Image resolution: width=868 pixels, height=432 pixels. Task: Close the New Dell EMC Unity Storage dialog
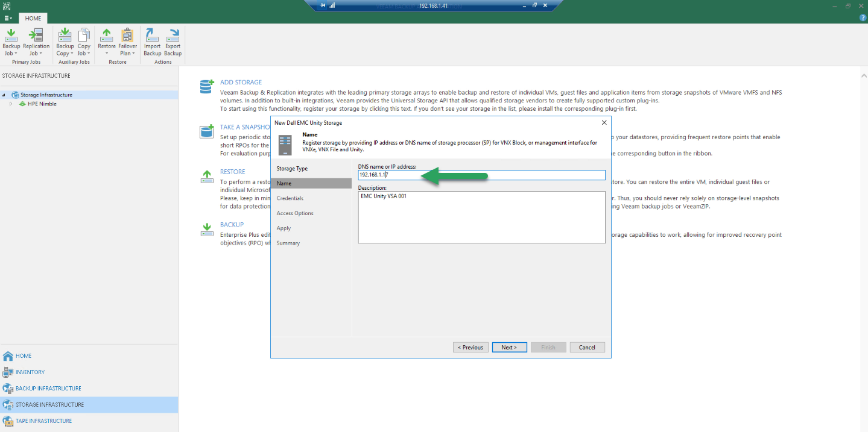[x=604, y=122]
